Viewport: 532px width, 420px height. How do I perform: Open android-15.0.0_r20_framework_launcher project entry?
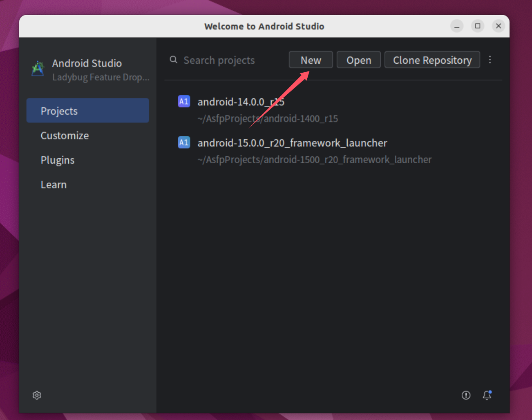click(292, 143)
